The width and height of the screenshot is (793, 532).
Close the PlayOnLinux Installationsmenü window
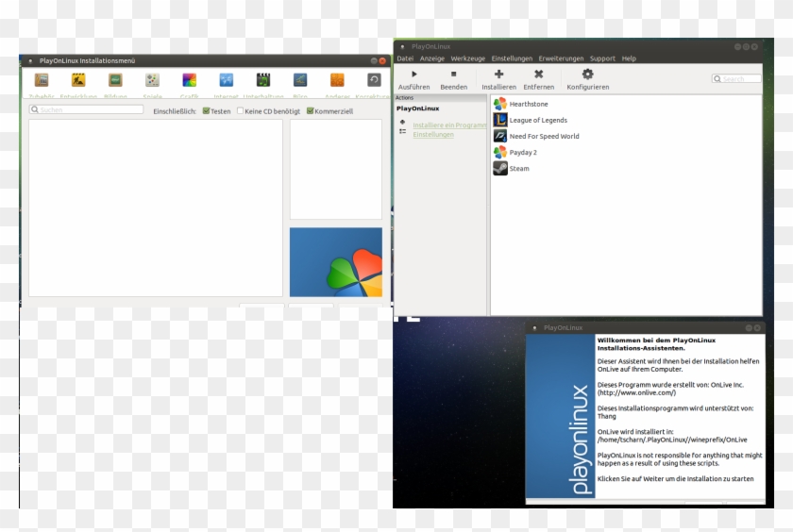tap(382, 60)
